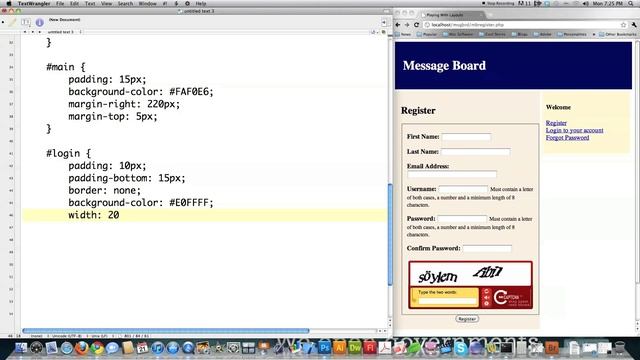The image size is (640, 360).
Task: Click the blue info icon in TextWrangler toolbar
Action: (x=40, y=22)
